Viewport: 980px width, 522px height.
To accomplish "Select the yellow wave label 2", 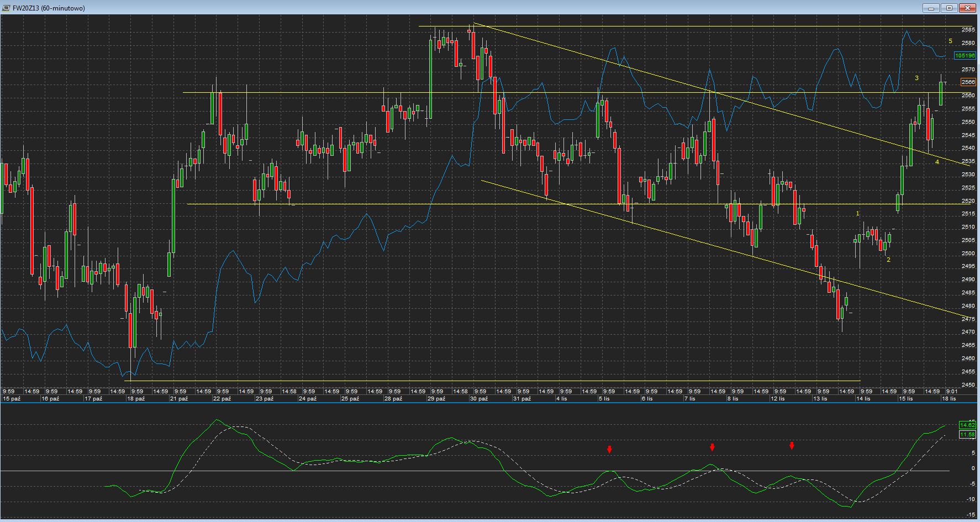I will pyautogui.click(x=888, y=260).
